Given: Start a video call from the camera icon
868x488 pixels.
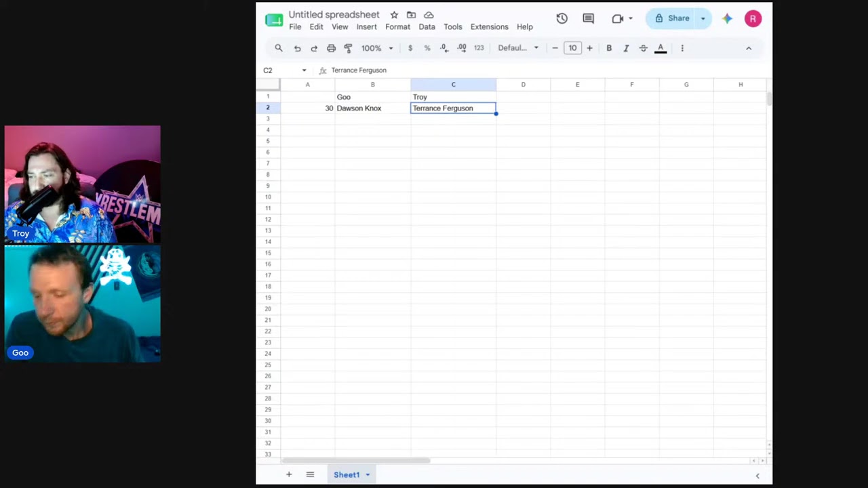Looking at the screenshot, I should pyautogui.click(x=617, y=18).
